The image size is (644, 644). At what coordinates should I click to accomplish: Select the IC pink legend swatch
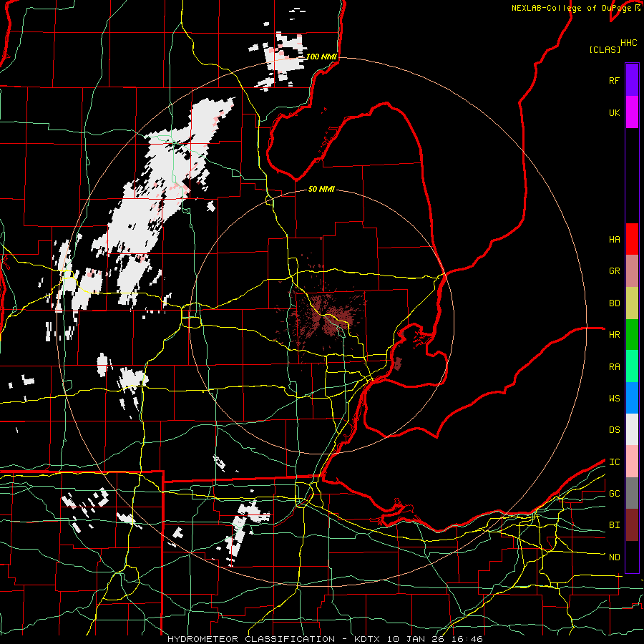[632, 462]
